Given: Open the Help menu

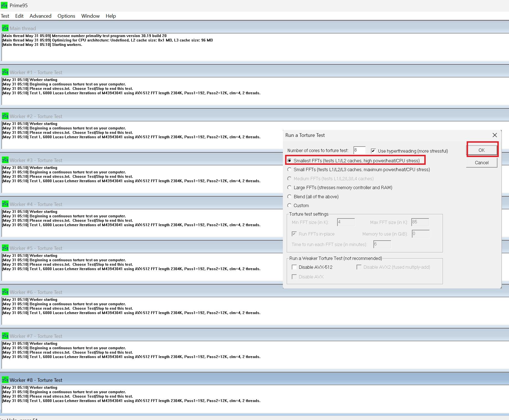Looking at the screenshot, I should (111, 16).
